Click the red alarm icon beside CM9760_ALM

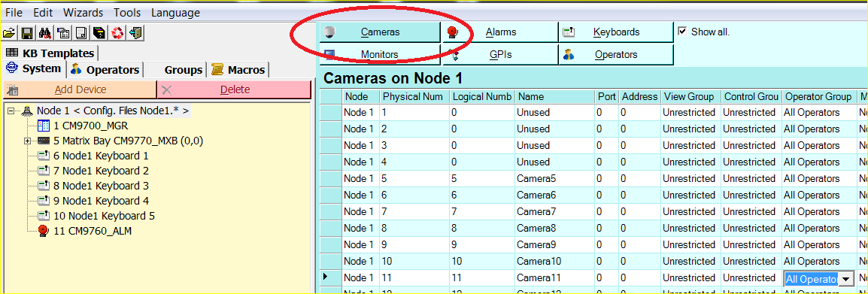tap(44, 231)
